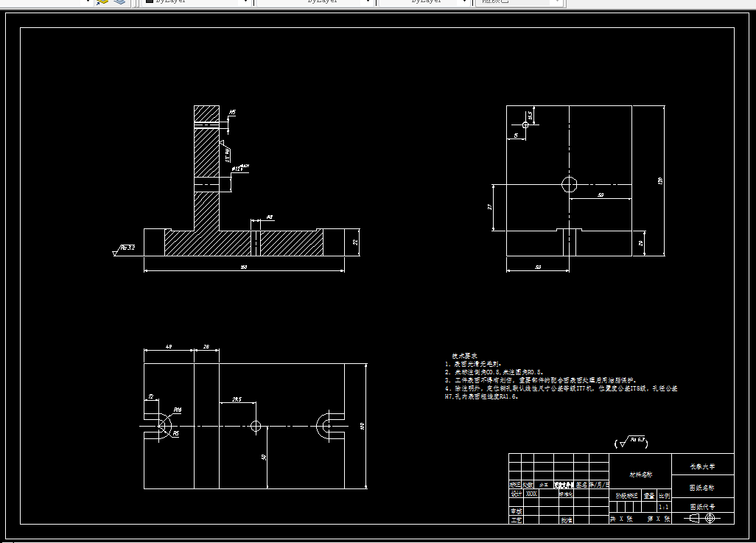Open the linetype ByLayer dropdown in the middle
The width and height of the screenshot is (756, 543).
pos(315,2)
